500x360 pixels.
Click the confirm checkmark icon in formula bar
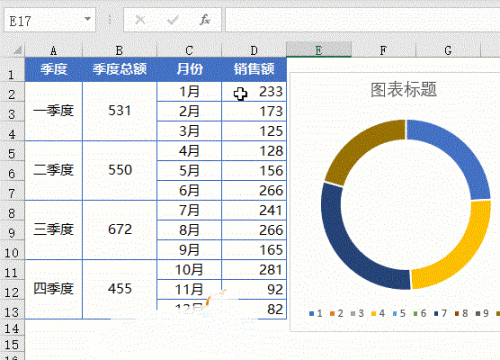(173, 20)
